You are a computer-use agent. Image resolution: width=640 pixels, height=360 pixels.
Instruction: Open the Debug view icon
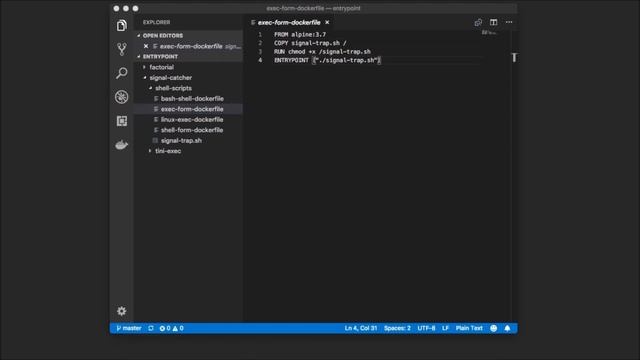[x=122, y=97]
